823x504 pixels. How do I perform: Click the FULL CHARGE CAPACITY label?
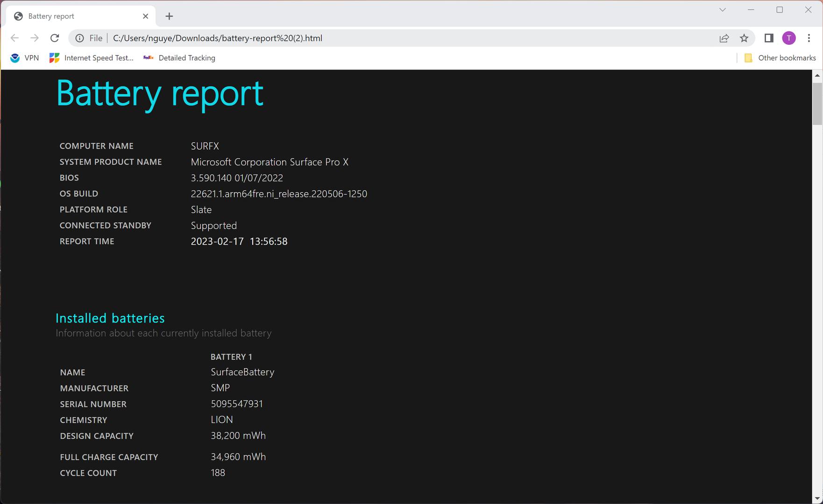(109, 457)
